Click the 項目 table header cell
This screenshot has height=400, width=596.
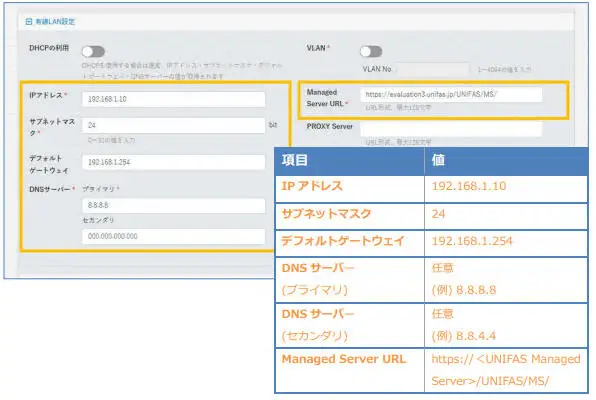[x=350, y=161]
